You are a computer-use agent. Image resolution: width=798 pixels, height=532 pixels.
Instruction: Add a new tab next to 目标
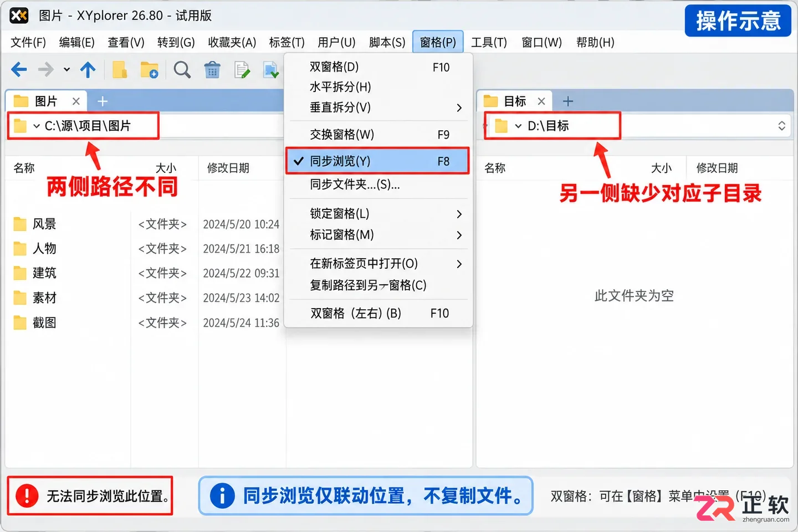568,101
